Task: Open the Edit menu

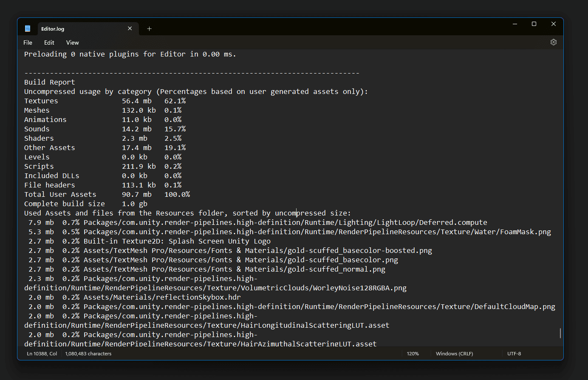Action: (49, 43)
